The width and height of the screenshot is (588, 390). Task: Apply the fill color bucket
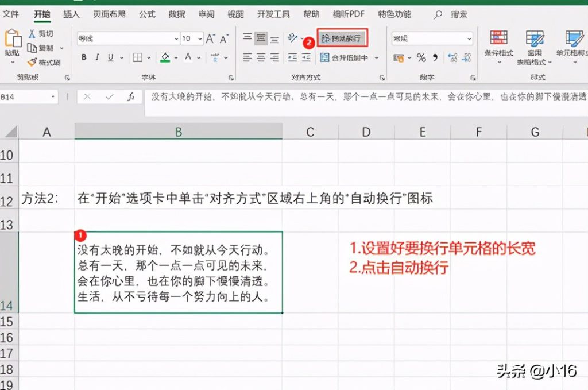[x=165, y=57]
